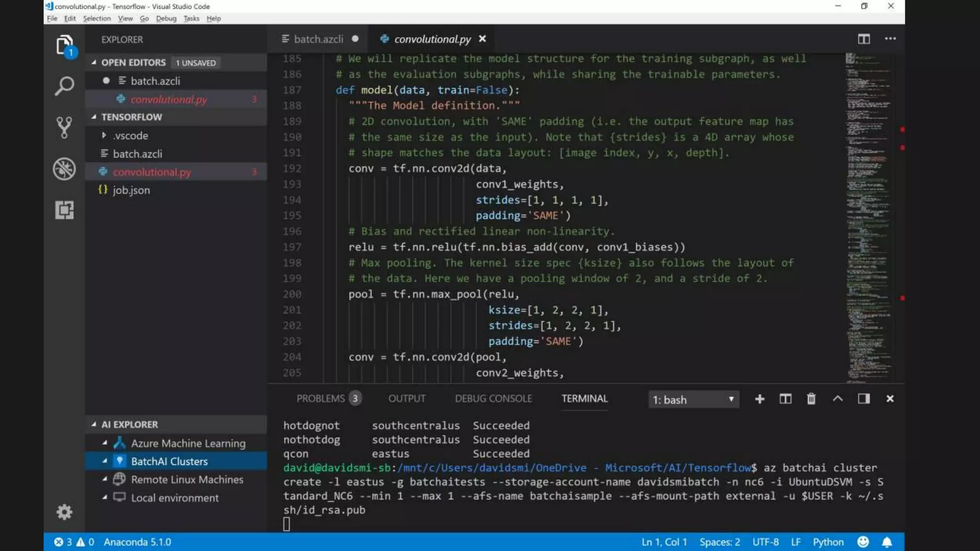
Task: Open the Debug menu
Action: [x=166, y=18]
